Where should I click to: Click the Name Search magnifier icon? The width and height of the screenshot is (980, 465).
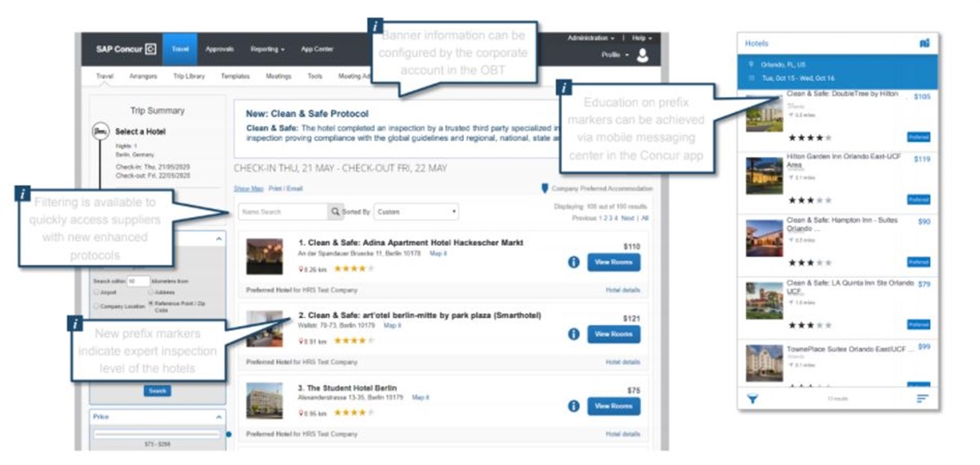[x=335, y=212]
